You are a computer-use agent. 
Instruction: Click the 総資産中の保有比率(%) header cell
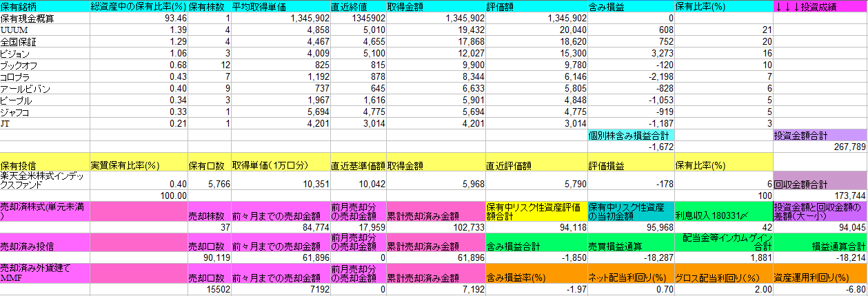click(139, 6)
